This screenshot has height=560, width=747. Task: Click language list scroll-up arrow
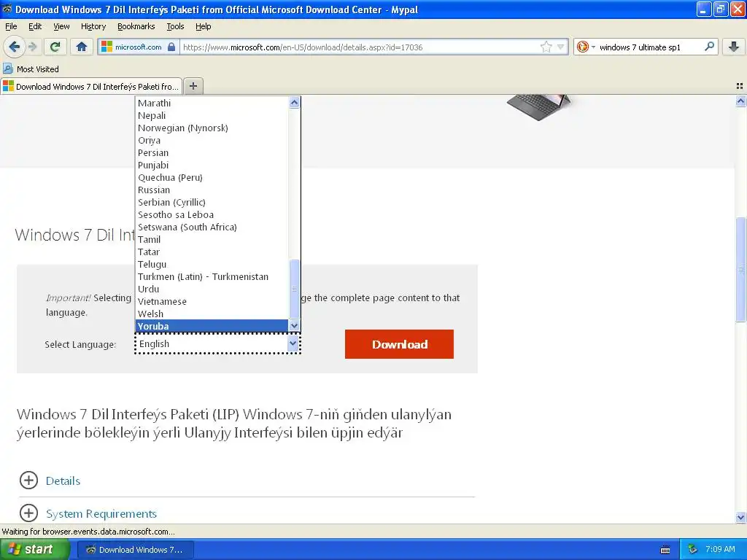(x=294, y=102)
